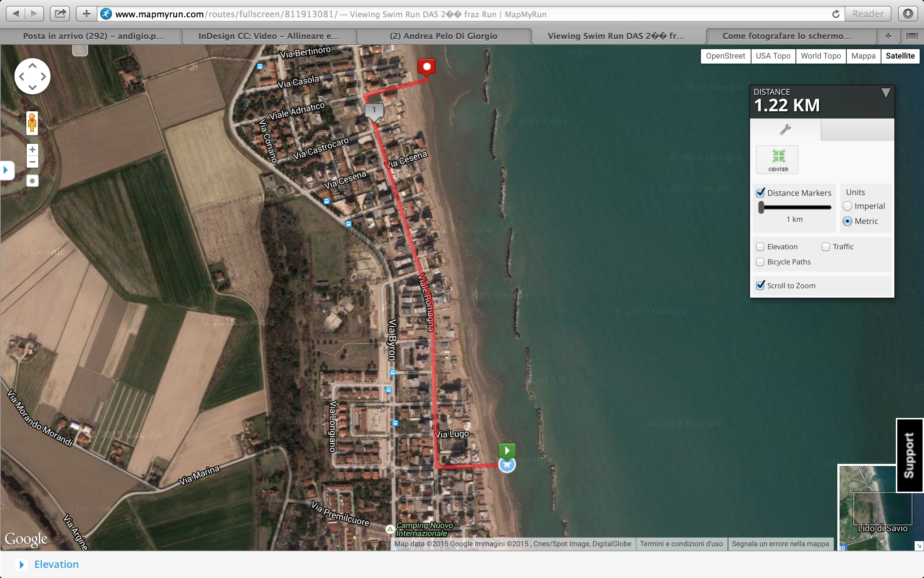Image resolution: width=924 pixels, height=578 pixels.
Task: Open the Downloads button in toolbar
Action: (908, 14)
